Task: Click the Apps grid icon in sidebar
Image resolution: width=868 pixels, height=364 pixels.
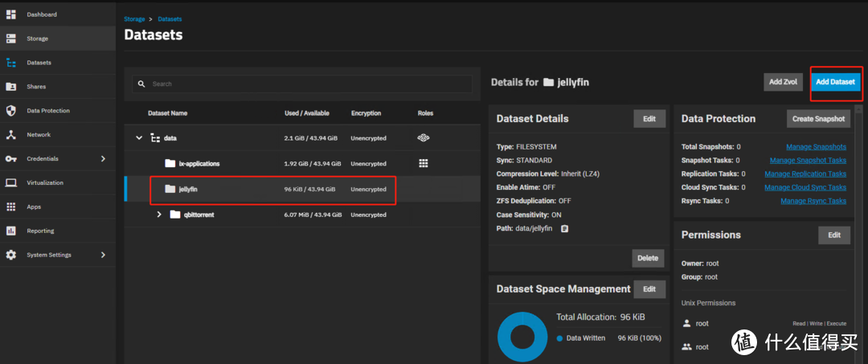Action: pyautogui.click(x=11, y=207)
